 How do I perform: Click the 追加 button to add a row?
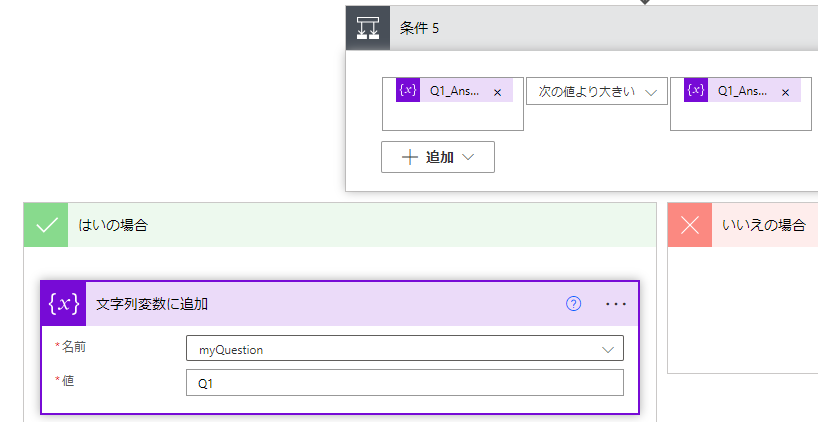coord(437,157)
